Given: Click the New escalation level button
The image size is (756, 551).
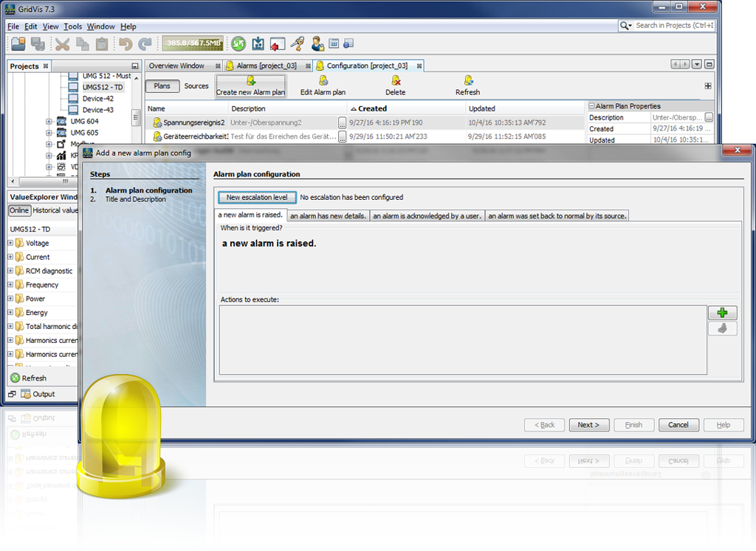Looking at the screenshot, I should click(x=256, y=198).
